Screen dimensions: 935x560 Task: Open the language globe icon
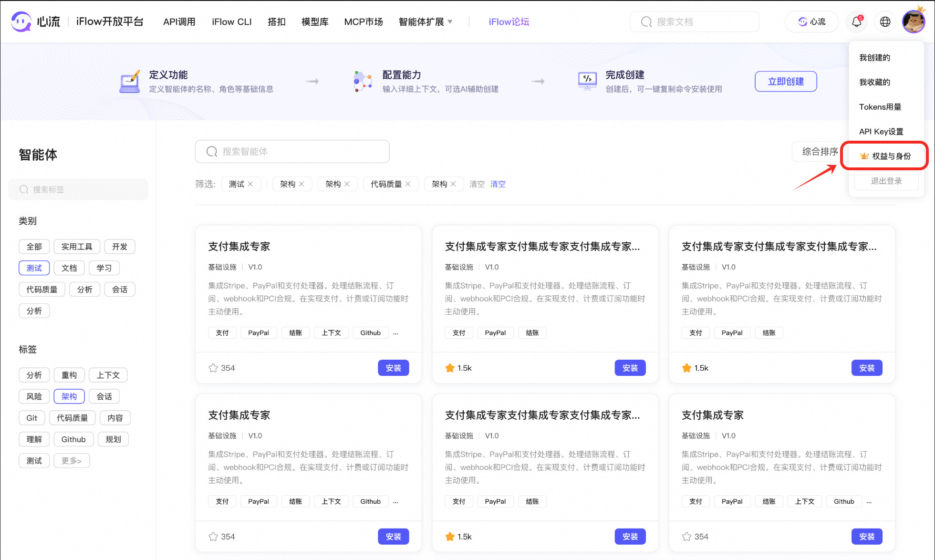[885, 22]
